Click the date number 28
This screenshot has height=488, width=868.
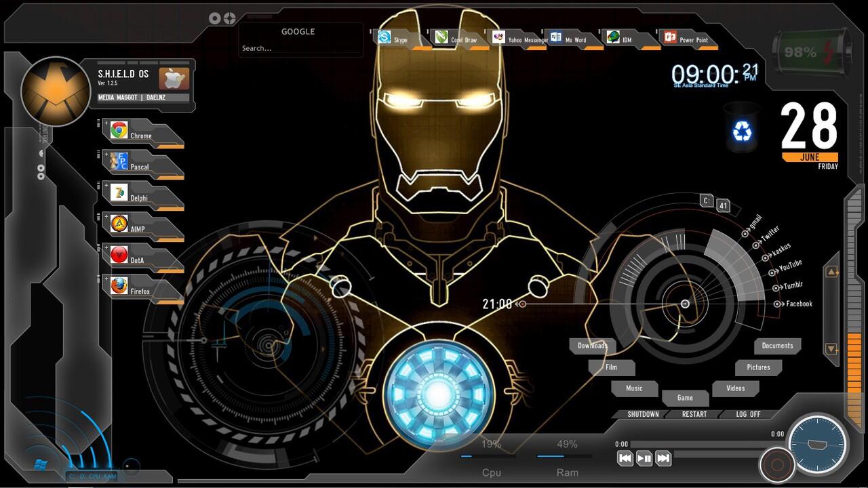(809, 127)
